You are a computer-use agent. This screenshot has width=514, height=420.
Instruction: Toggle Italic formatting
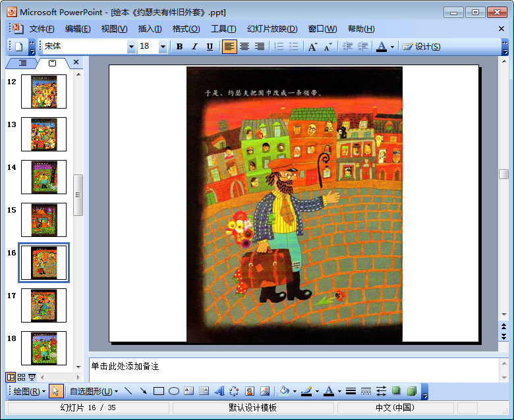[x=194, y=47]
